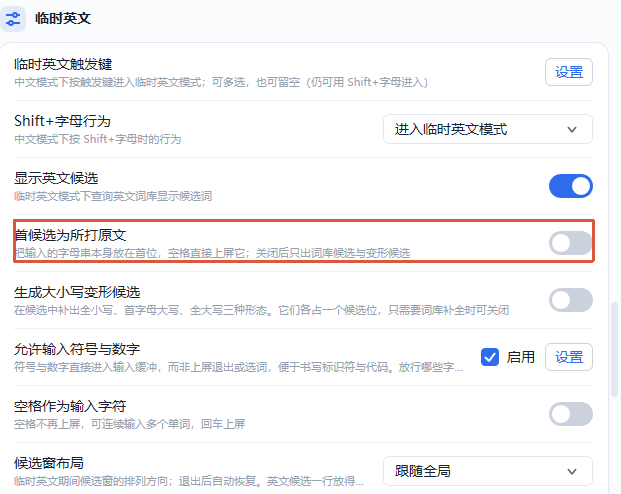Uncheck the 启用 checkbox
621x494 pixels.
pyautogui.click(x=490, y=357)
